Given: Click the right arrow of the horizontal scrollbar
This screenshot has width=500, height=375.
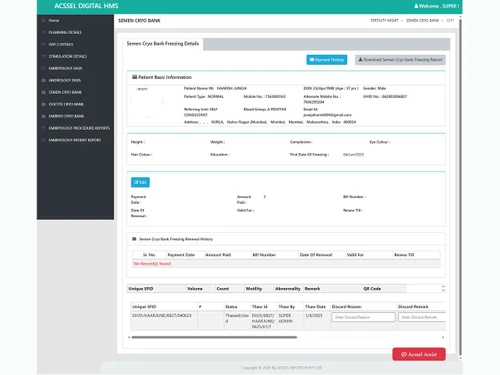Looking at the screenshot, I should pyautogui.click(x=443, y=337).
